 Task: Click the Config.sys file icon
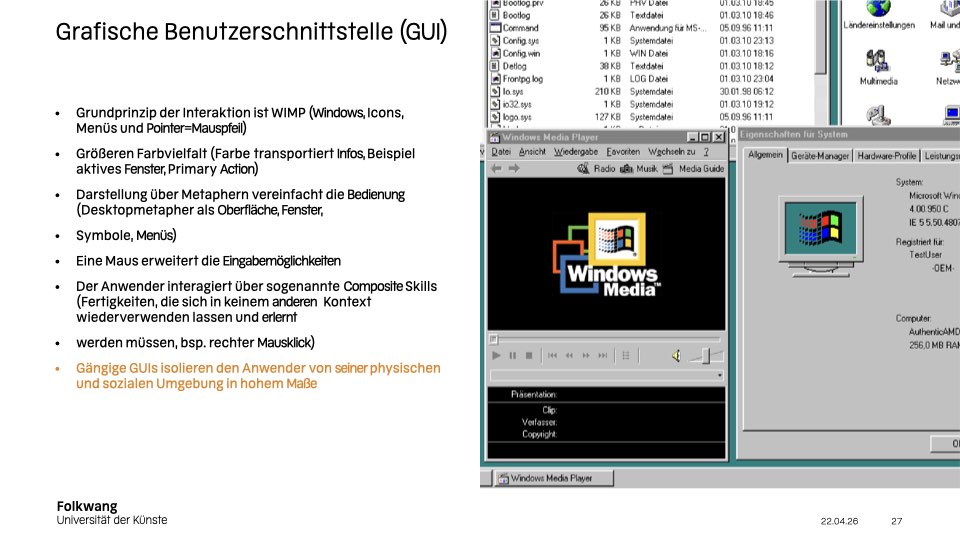tap(495, 40)
